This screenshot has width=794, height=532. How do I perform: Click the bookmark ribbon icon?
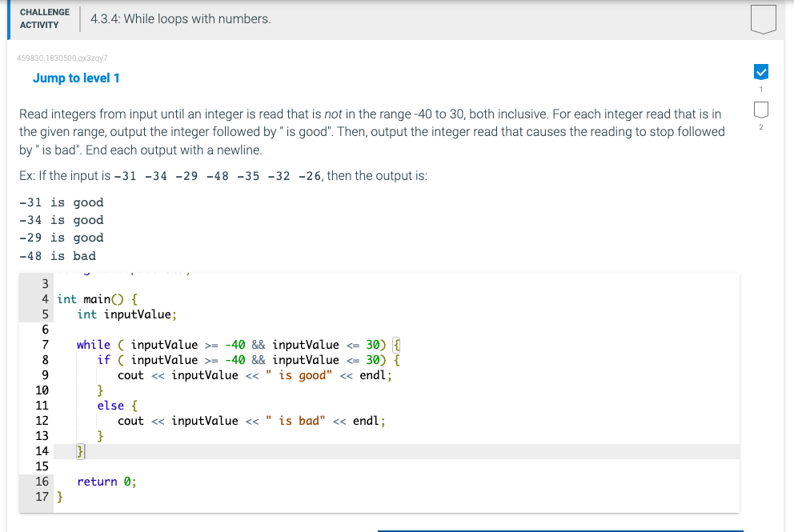(x=762, y=18)
